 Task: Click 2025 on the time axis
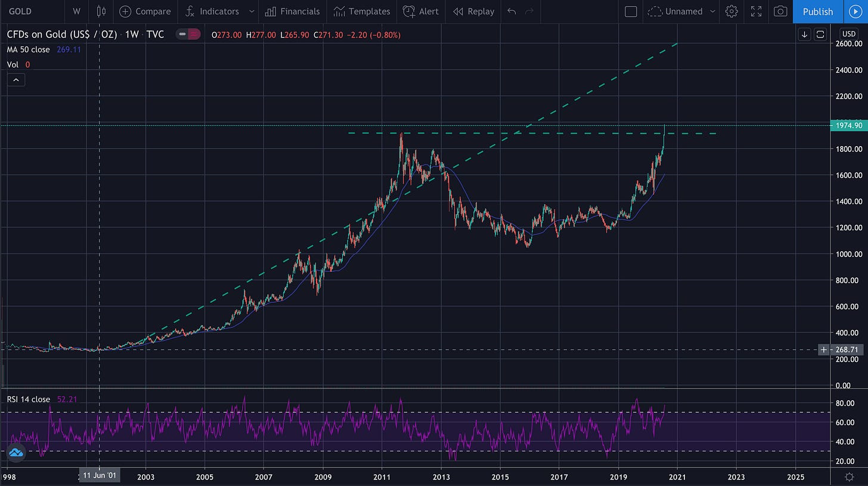click(795, 477)
